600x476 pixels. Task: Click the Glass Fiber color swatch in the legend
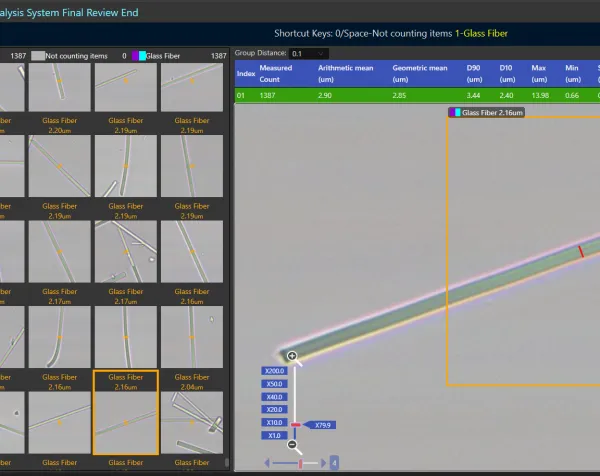139,56
